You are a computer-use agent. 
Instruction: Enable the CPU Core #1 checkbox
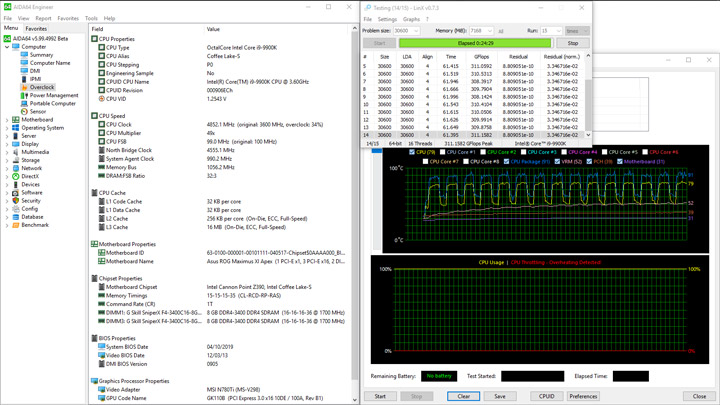pyautogui.click(x=445, y=152)
